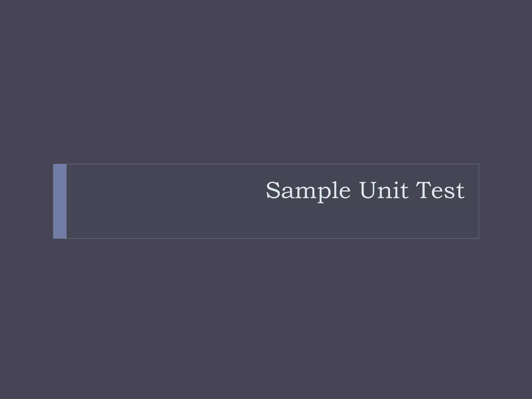Click the dark slide background above the title box
The width and height of the screenshot is (532, 399).
[266, 82]
